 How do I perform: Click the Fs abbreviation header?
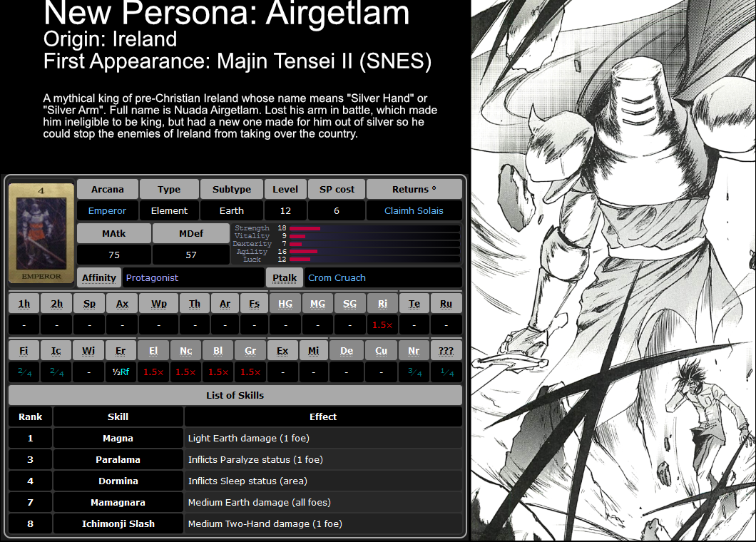point(255,304)
